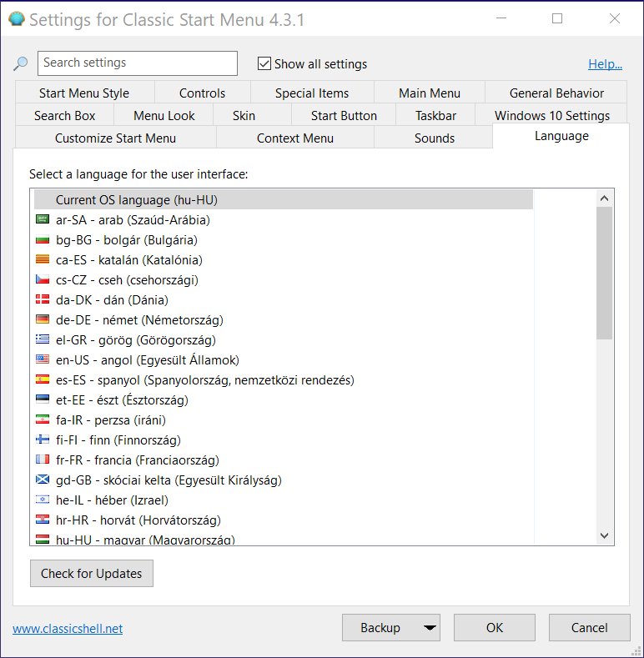Select da-DK - dán language row
Viewport: 644px width, 658px height.
284,299
